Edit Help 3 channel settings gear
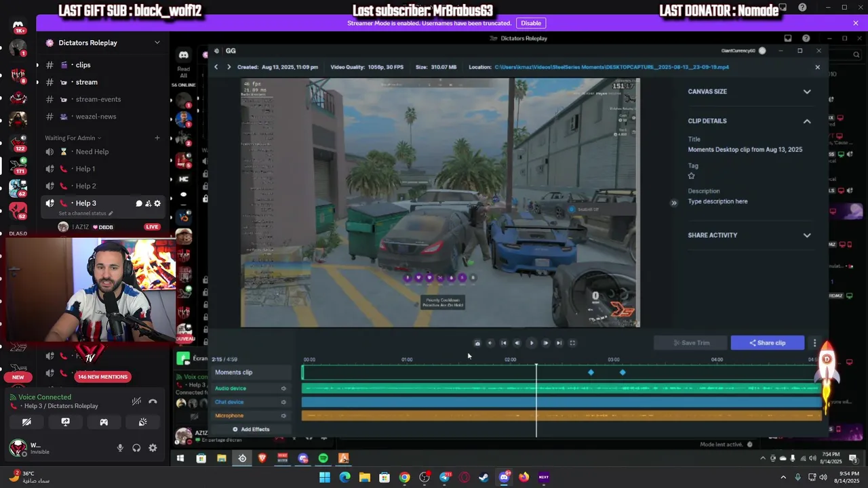 [157, 203]
